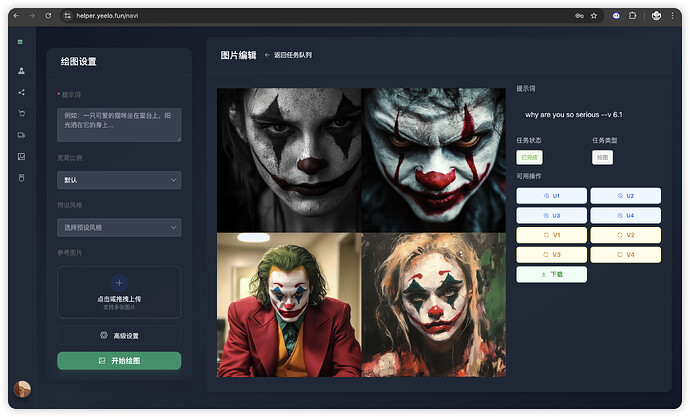Open 高级设置 advanced settings
Screen dimensions: 690x417
[119, 336]
